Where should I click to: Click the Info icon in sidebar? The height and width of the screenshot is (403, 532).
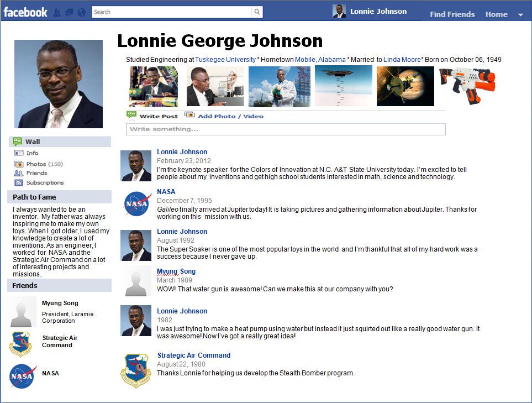pos(18,153)
